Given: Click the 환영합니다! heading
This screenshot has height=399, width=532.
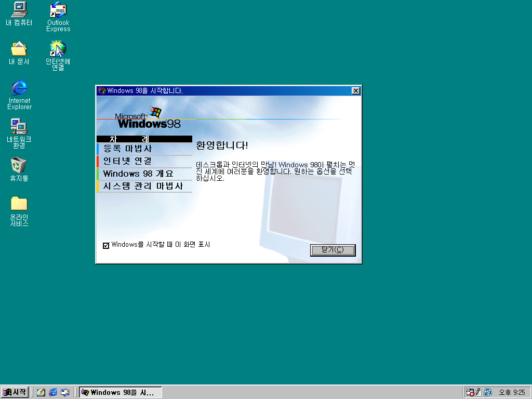Looking at the screenshot, I should click(x=222, y=145).
